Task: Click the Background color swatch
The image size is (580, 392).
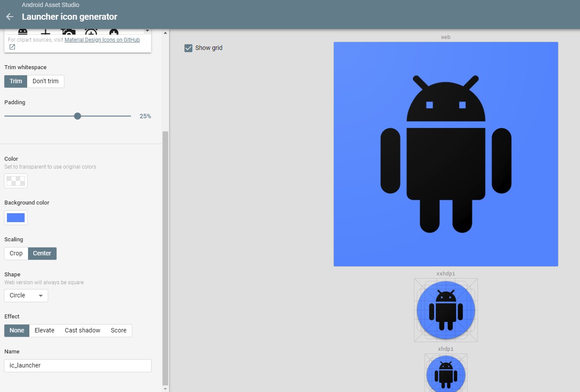Action: (x=15, y=217)
